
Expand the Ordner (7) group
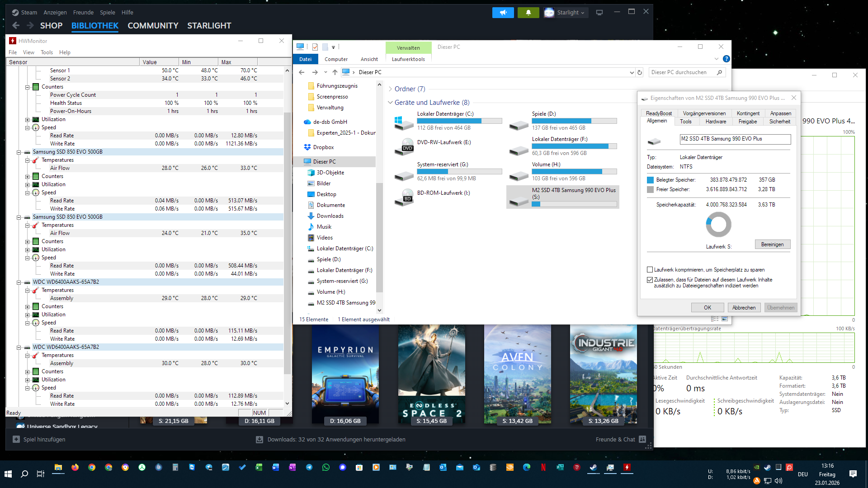(390, 89)
